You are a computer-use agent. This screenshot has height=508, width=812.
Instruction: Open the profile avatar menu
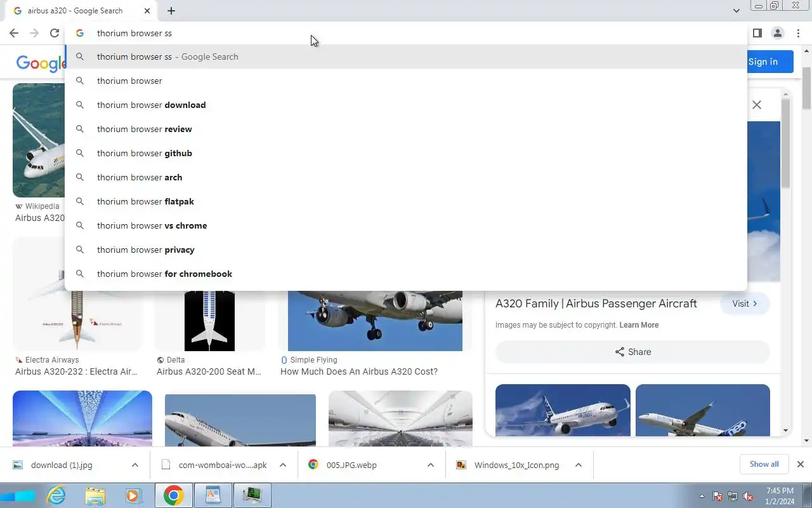[777, 33]
